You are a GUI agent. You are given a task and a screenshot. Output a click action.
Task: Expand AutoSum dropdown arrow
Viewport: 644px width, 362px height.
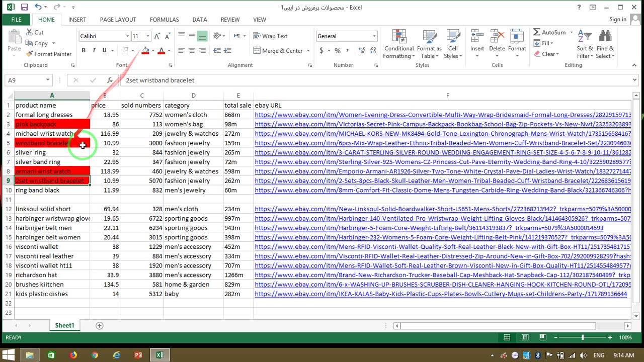(x=572, y=32)
